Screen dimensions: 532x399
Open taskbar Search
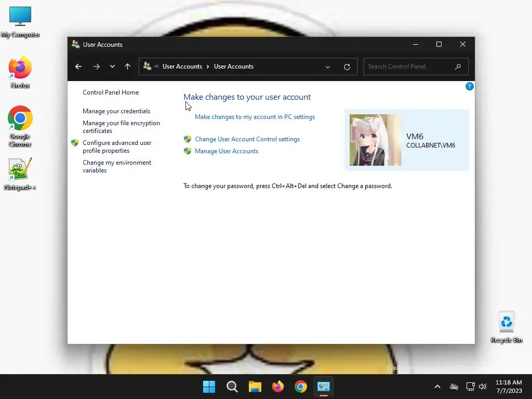pos(232,387)
